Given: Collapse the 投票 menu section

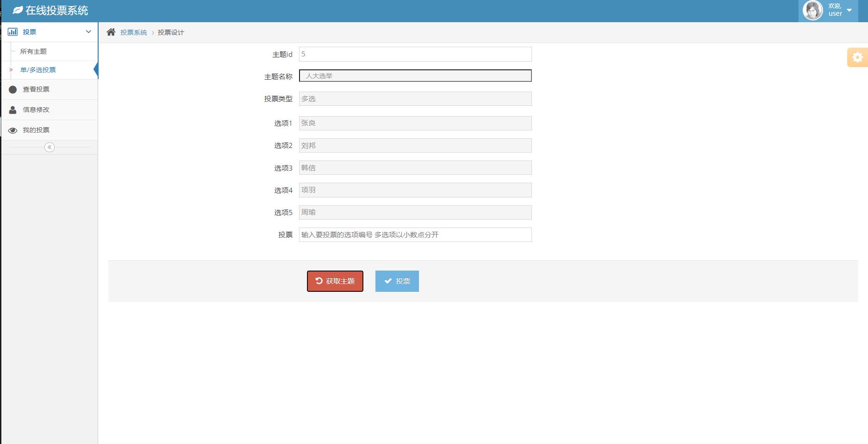Looking at the screenshot, I should (87, 31).
